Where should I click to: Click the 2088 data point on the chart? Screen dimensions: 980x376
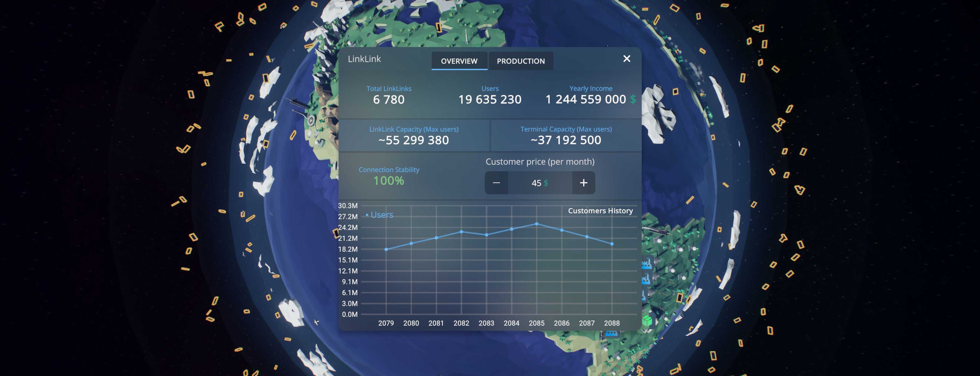[612, 244]
